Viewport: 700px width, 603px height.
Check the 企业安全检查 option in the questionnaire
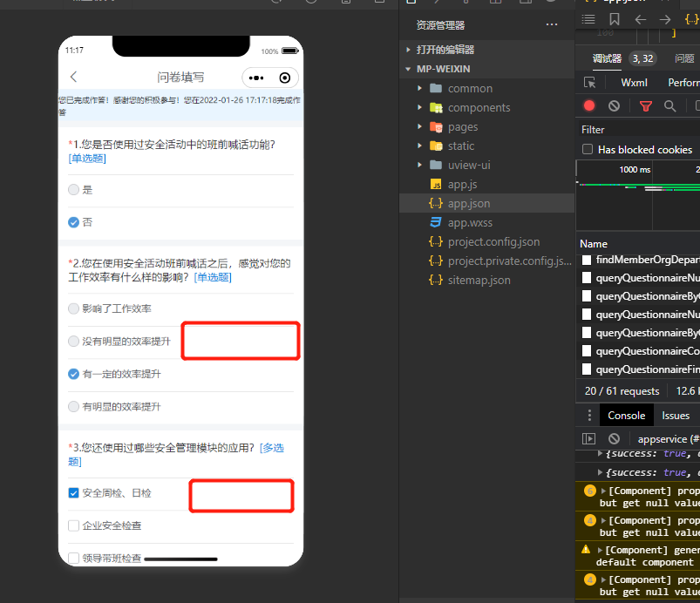pyautogui.click(x=73, y=525)
